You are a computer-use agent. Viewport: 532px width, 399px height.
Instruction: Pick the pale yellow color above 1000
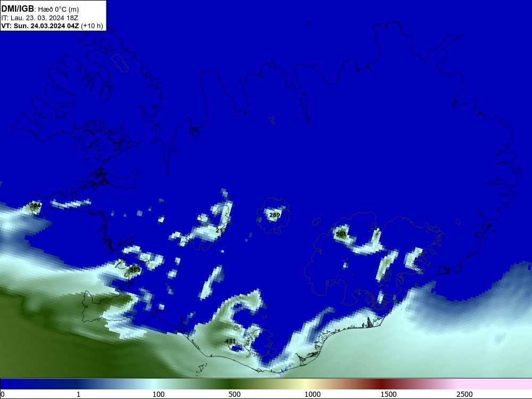tap(305, 384)
